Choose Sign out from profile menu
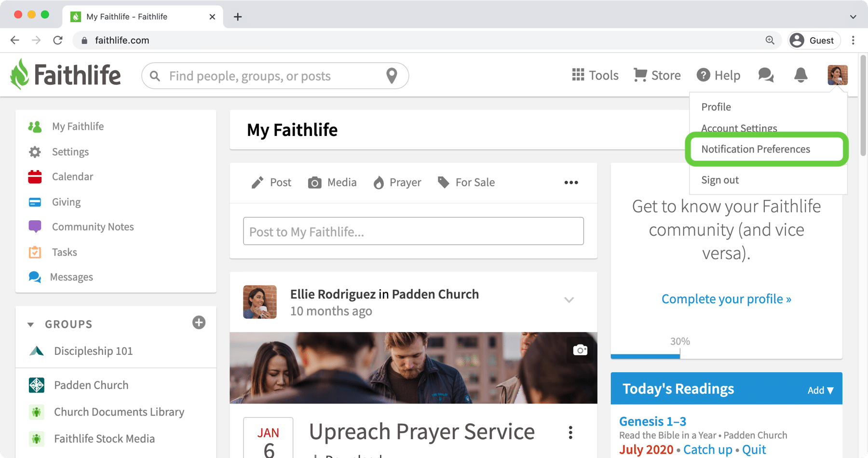Screen dimensions: 868x458 pos(720,180)
